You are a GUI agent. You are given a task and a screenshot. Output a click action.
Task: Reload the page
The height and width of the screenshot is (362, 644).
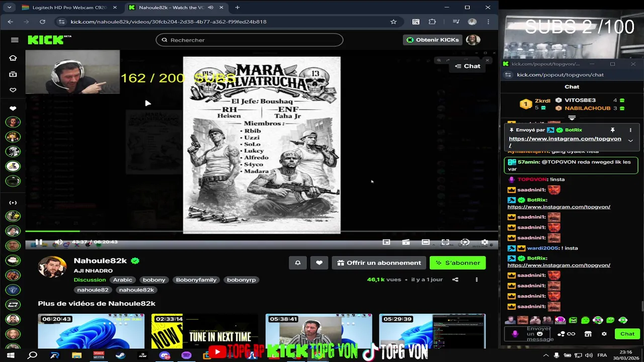tap(42, 22)
